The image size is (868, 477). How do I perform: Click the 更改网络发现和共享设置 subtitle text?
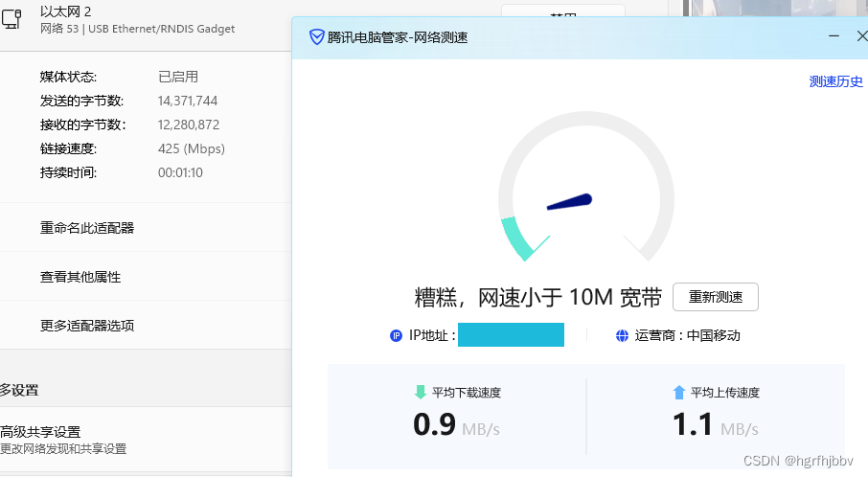(x=63, y=449)
